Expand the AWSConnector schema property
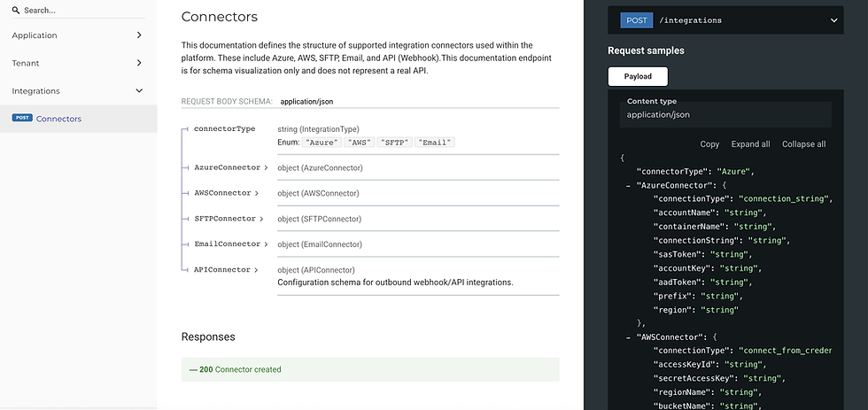 [x=226, y=193]
